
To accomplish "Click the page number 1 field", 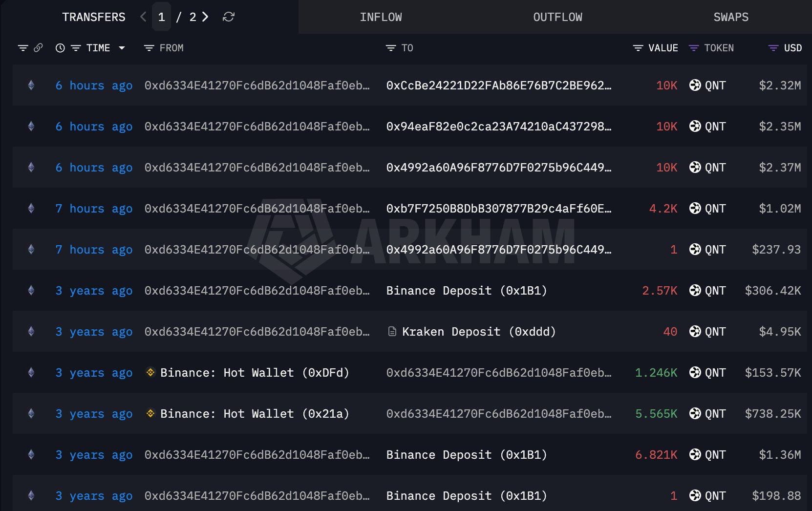I will (162, 17).
